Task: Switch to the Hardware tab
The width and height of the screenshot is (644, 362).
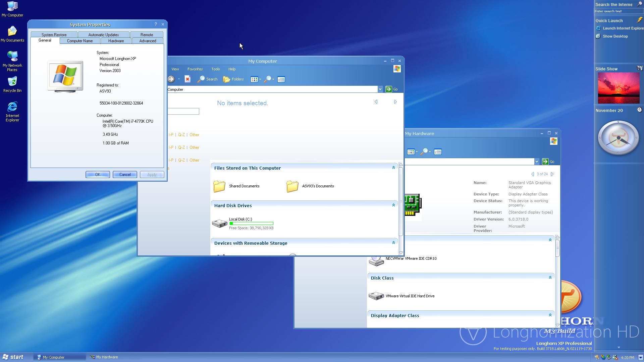Action: [x=116, y=41]
